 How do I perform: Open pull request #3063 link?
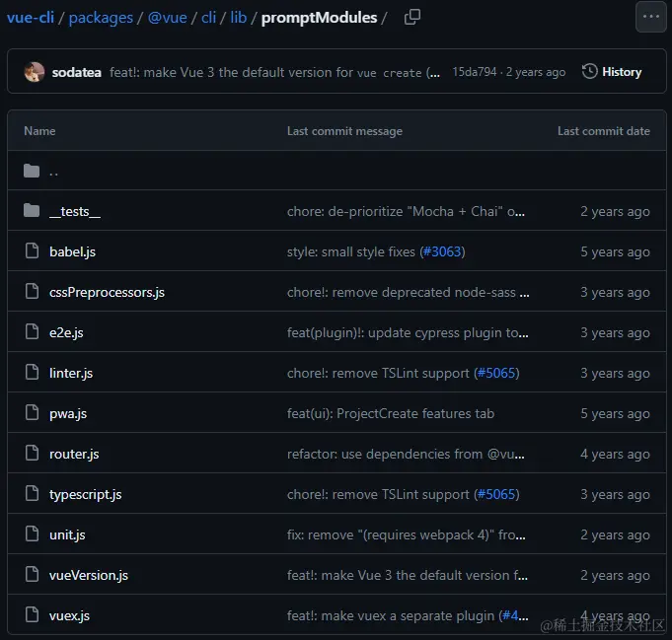(442, 251)
